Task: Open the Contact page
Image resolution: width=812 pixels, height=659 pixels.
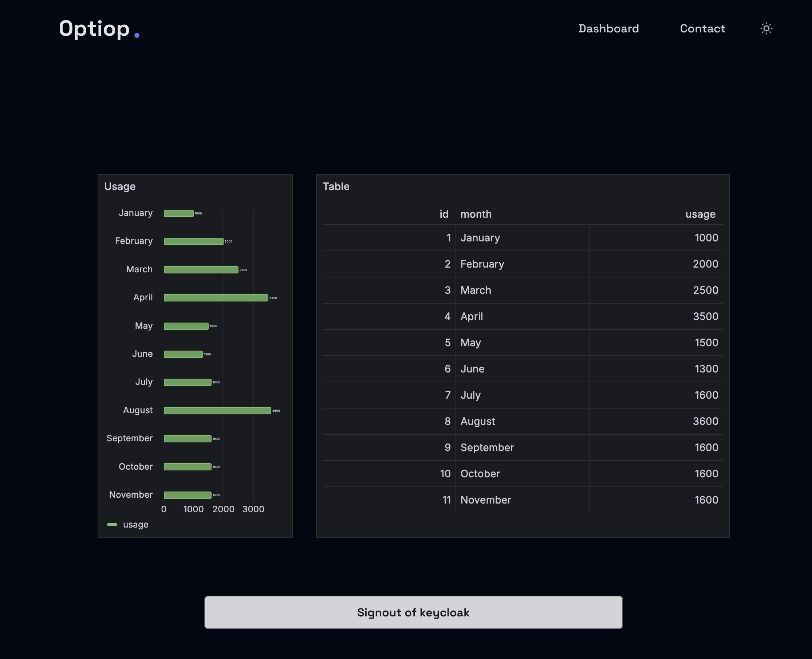Action: 702,28
